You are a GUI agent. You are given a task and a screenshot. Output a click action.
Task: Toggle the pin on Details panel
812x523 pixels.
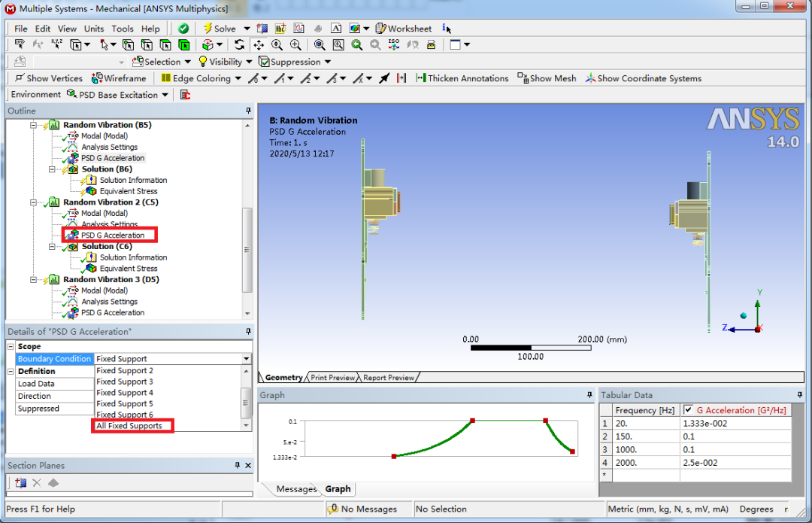(248, 331)
